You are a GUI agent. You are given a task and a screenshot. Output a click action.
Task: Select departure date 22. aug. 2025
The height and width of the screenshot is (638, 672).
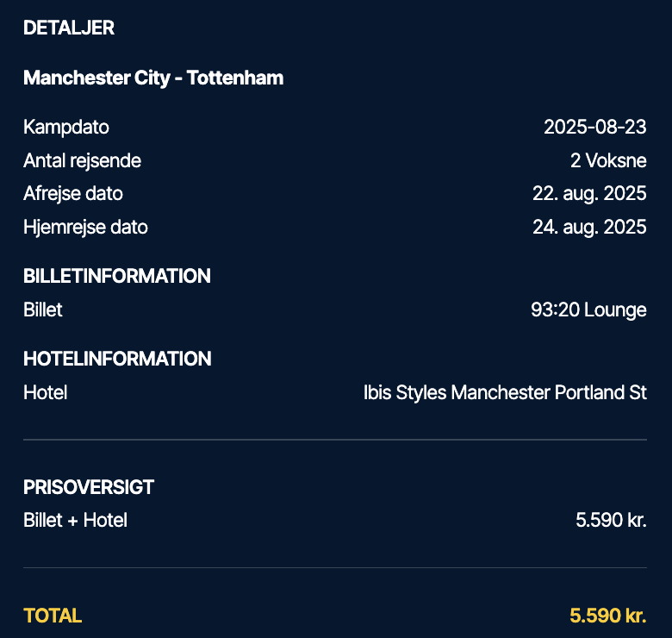[x=589, y=194]
